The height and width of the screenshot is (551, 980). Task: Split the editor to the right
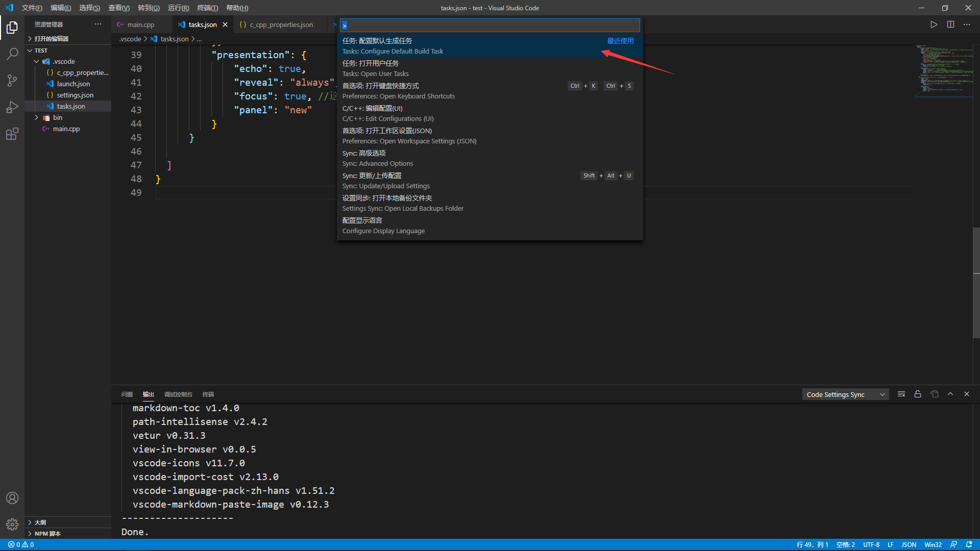tap(950, 24)
